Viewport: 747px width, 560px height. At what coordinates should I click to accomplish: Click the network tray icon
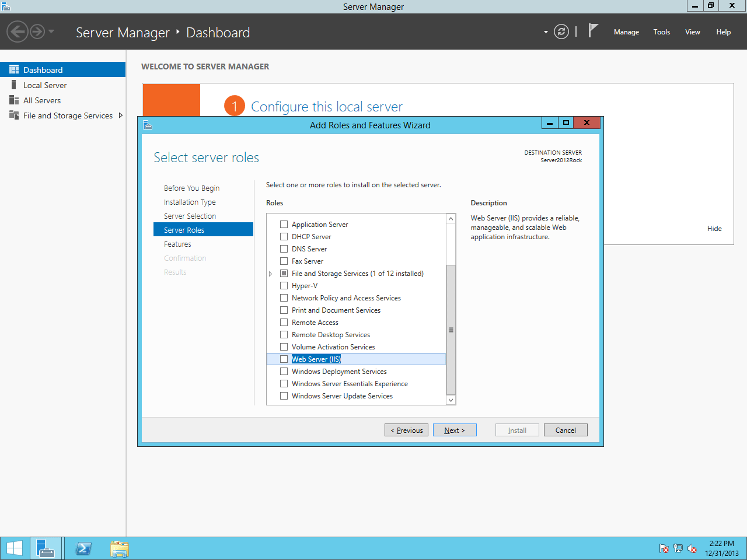(x=678, y=548)
